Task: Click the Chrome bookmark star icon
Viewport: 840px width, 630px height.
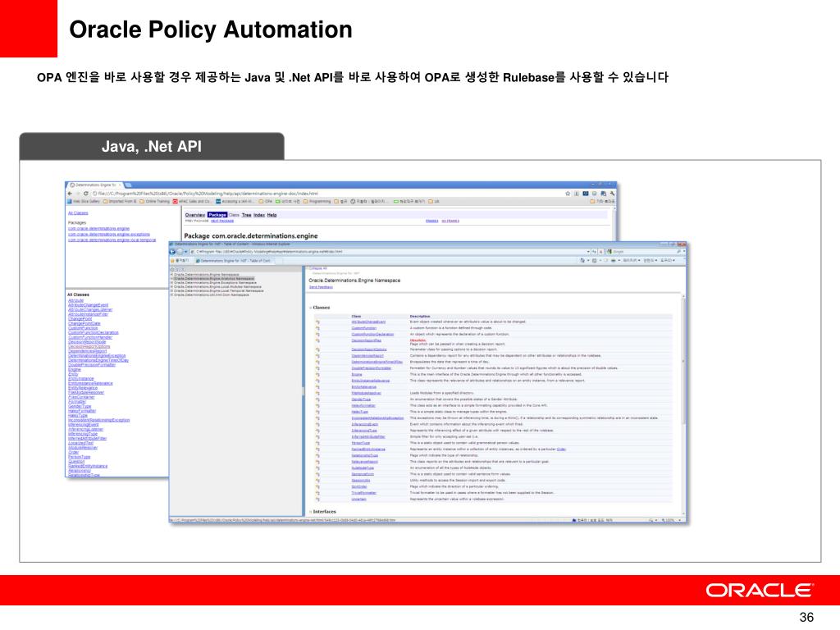Action: 568,194
